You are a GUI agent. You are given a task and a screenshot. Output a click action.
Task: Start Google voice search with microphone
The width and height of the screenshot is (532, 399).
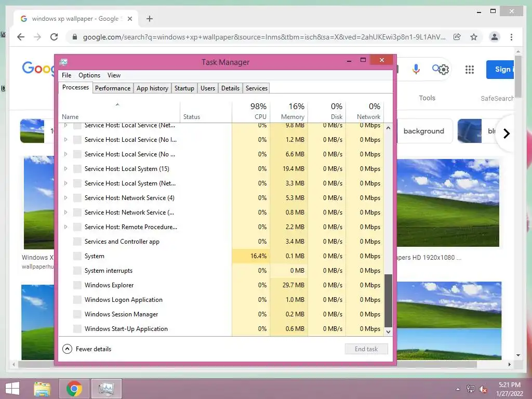(x=416, y=69)
